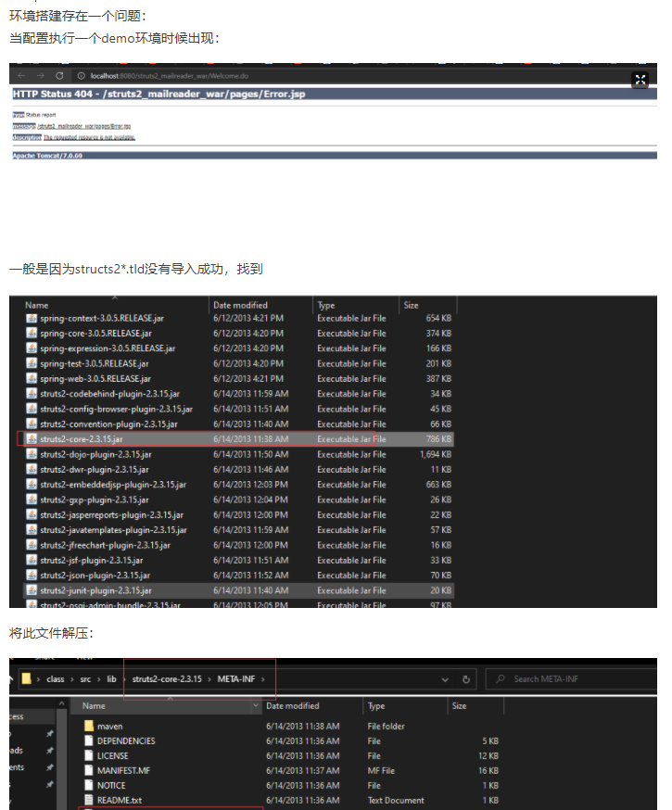The image size is (672, 810).
Task: Select the MANIFEST.MF file
Action: (x=123, y=770)
